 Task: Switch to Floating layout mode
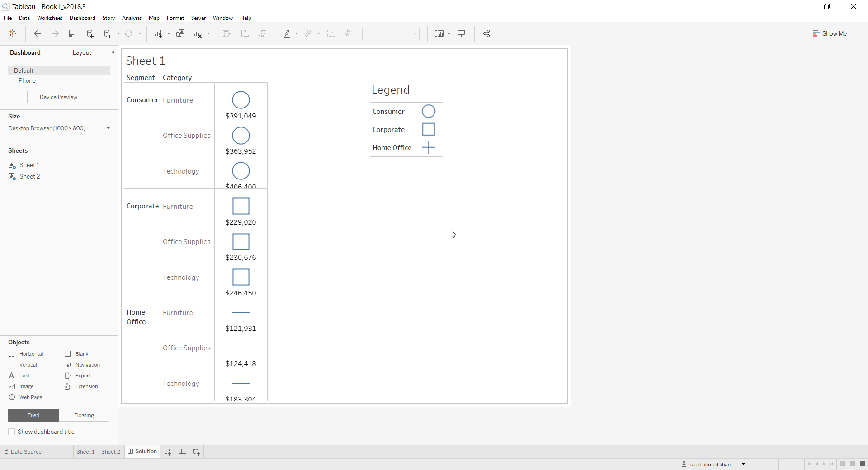(x=84, y=415)
